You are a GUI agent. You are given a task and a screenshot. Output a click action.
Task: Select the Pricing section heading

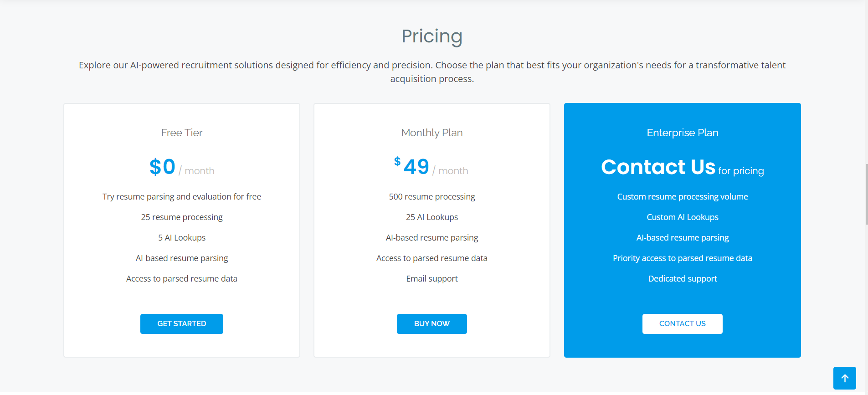432,36
